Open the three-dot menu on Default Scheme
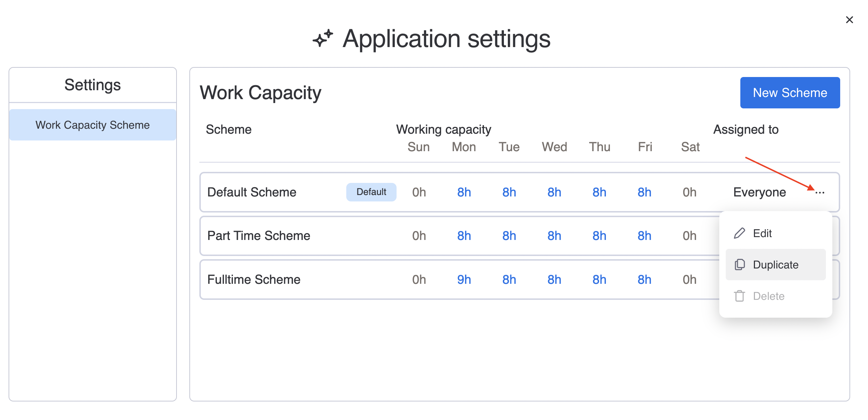 click(x=821, y=192)
